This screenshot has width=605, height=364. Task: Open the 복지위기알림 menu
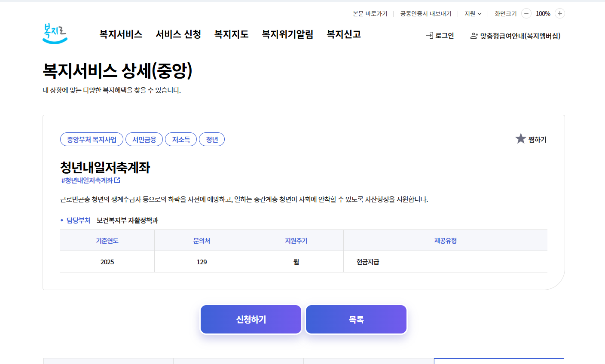point(287,34)
